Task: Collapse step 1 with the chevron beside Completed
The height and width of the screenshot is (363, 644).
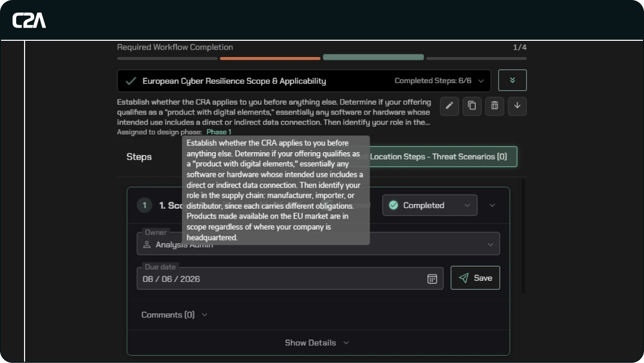Action: pos(492,206)
